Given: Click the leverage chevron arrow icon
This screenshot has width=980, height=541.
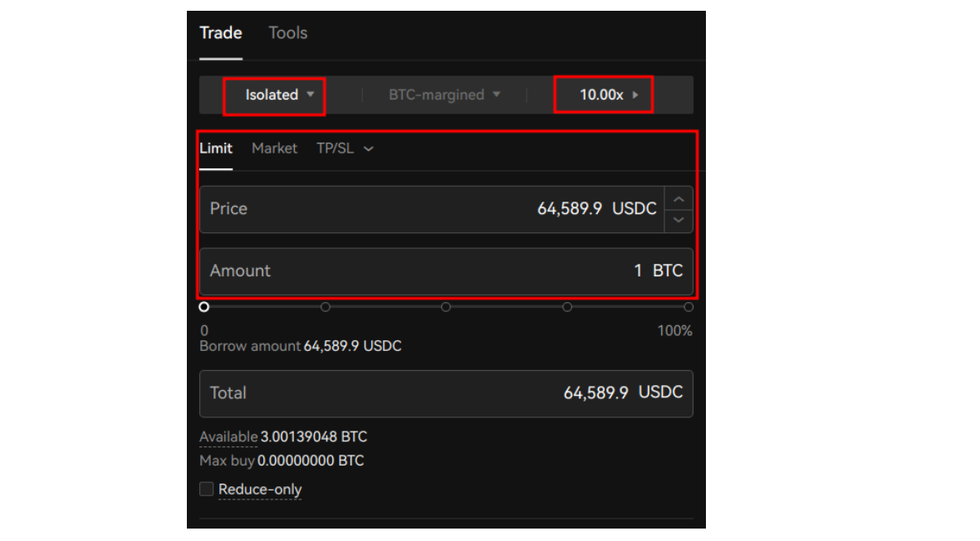Looking at the screenshot, I should [636, 95].
